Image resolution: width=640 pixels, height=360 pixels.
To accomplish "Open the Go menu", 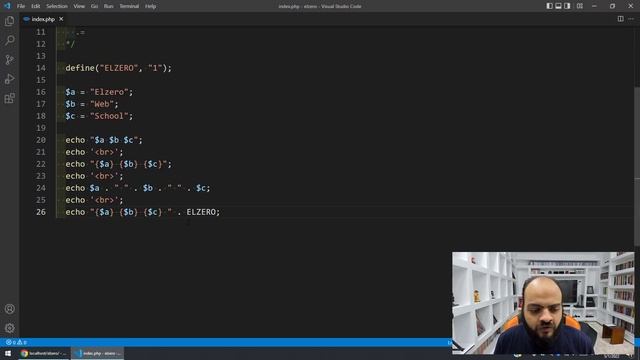I will [94, 6].
